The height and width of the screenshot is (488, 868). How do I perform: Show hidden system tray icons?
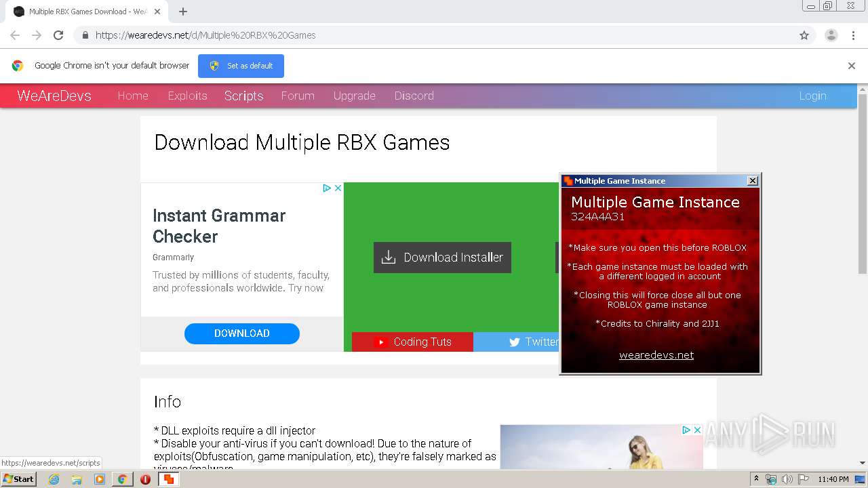[x=756, y=479]
